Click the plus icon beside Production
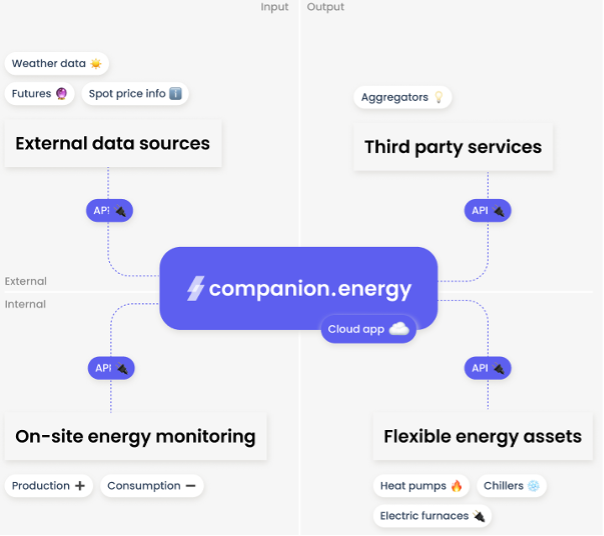This screenshot has height=536, width=604. [x=79, y=486]
